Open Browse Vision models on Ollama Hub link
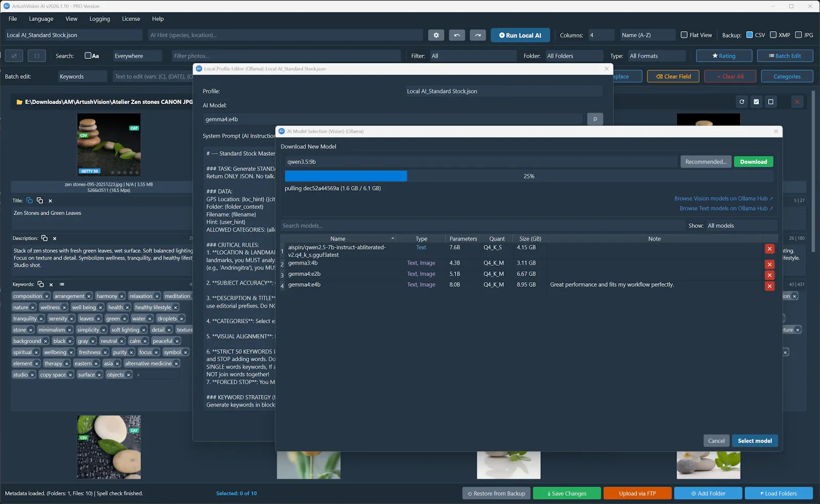Viewport: 820px width, 504px height. click(724, 199)
